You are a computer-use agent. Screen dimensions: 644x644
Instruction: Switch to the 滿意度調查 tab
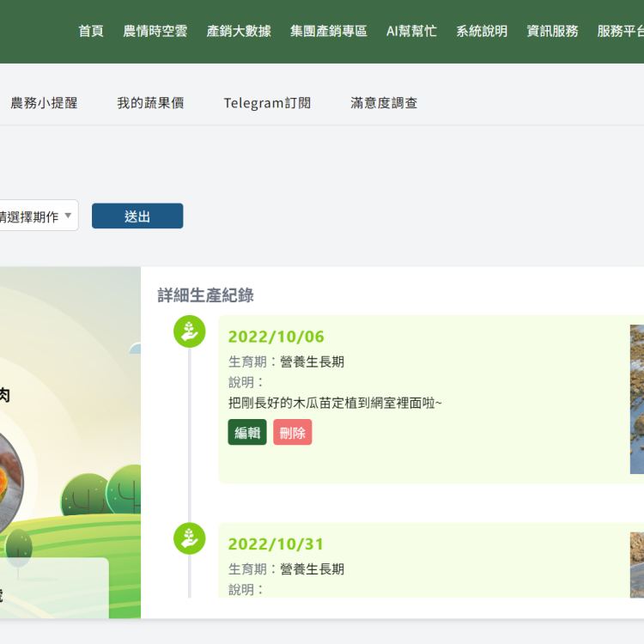click(384, 103)
